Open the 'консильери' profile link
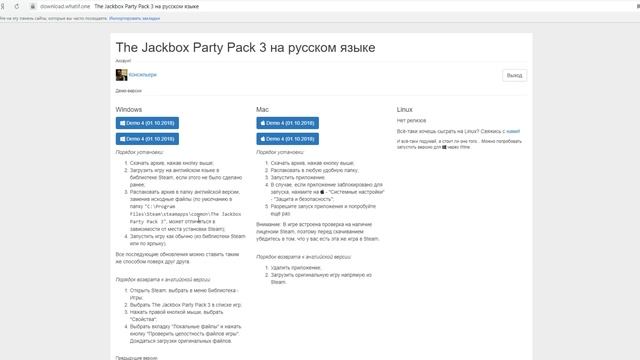The width and height of the screenshot is (640, 360). coord(143,75)
